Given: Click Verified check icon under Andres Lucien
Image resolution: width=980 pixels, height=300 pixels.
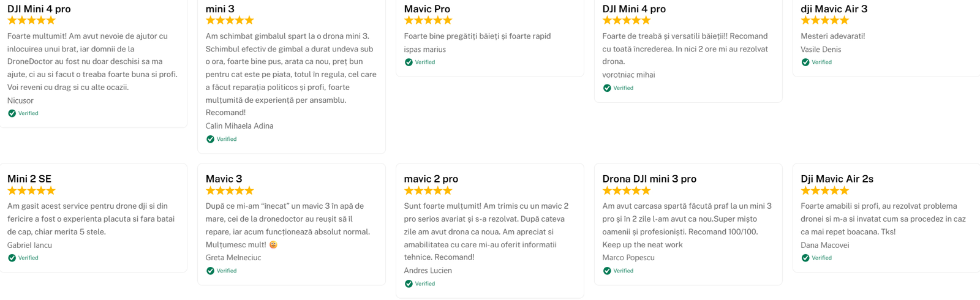Looking at the screenshot, I should pos(409,283).
